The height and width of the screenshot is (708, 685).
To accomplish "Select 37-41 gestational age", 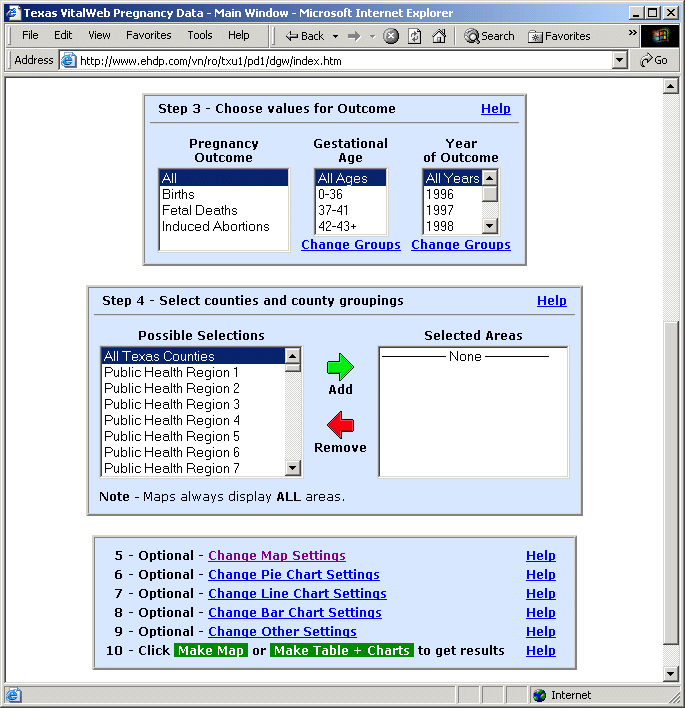I will (x=350, y=210).
